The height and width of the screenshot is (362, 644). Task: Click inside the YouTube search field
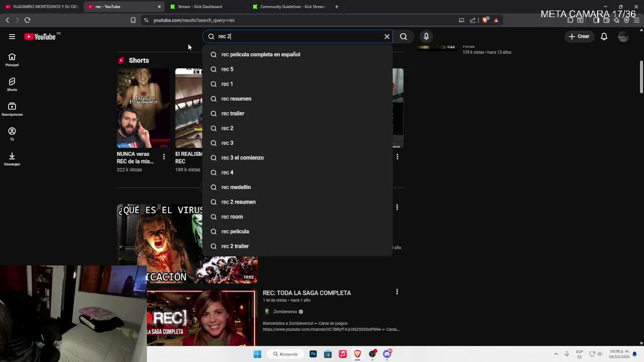coord(297,36)
